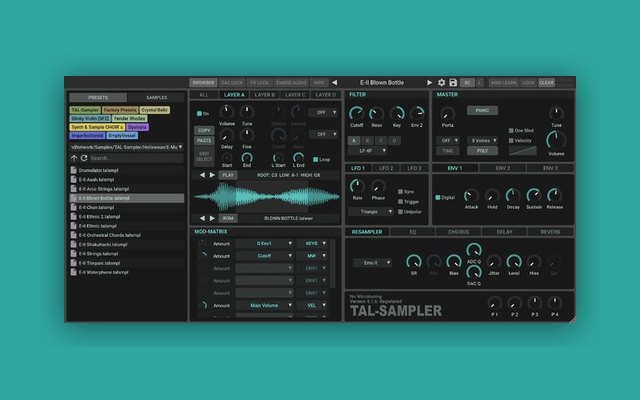Switch to the SAMPLES tab
Screen dimensions: 640x400
point(156,98)
